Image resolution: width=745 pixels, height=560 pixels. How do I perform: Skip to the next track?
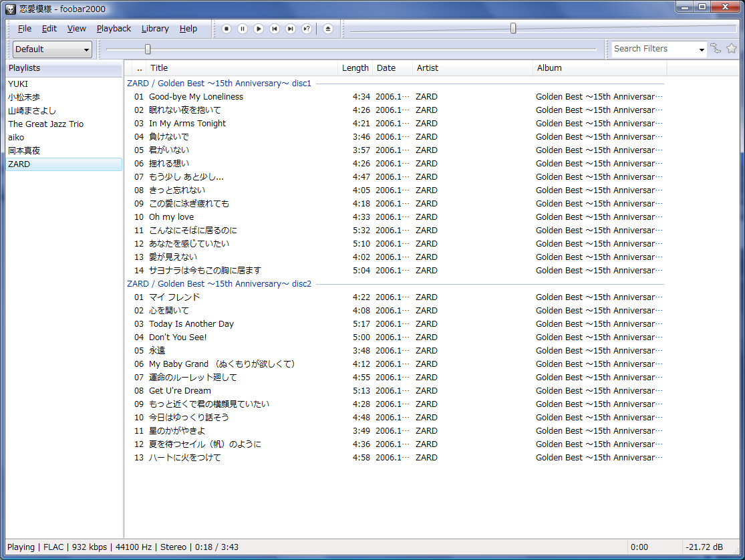coord(291,29)
